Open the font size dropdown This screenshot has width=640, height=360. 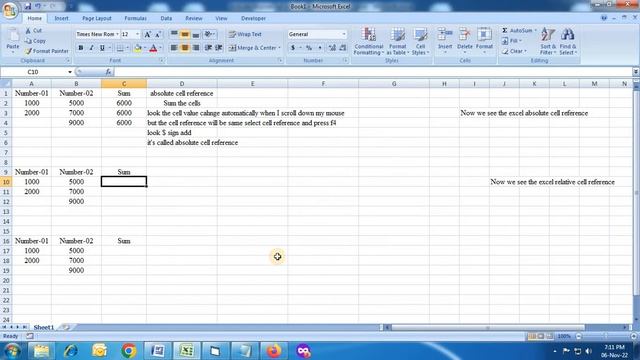(x=137, y=34)
